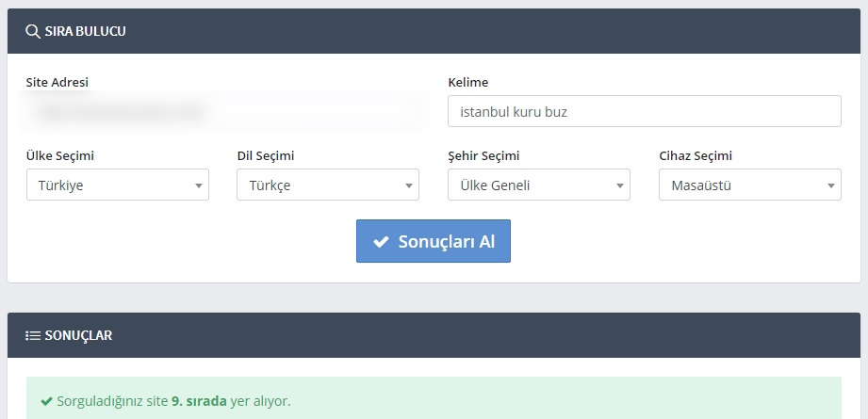Click the list icon beside Sonuçlar
Image resolution: width=868 pixels, height=419 pixels.
(x=33, y=335)
